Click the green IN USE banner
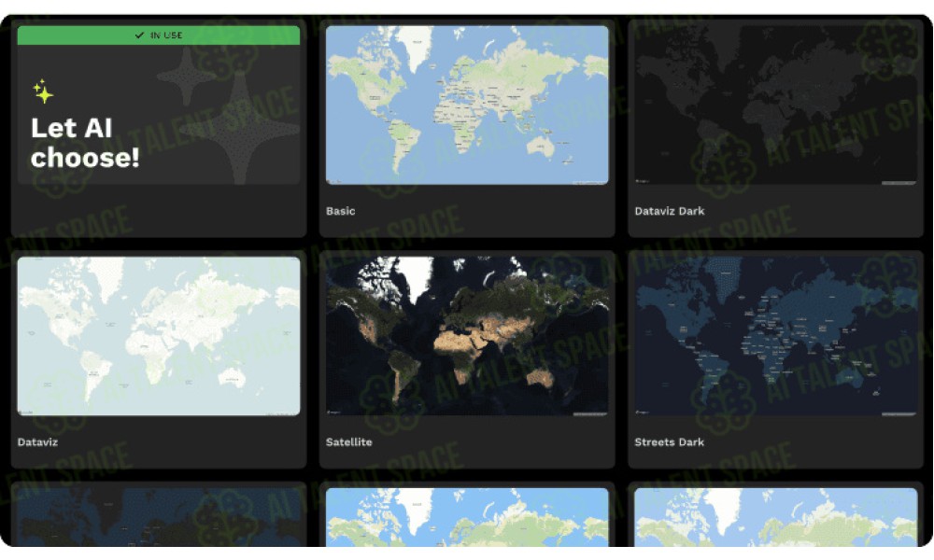The image size is (934, 560). [x=159, y=35]
